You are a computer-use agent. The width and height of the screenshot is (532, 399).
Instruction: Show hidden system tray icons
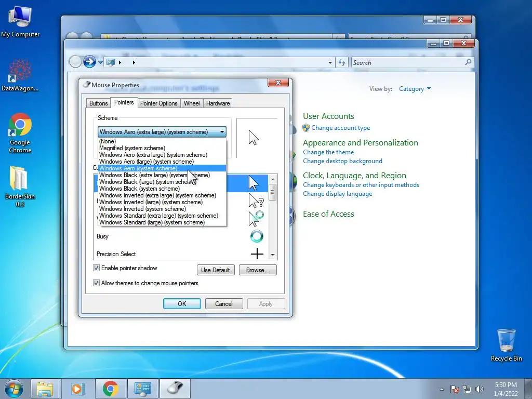pos(442,390)
